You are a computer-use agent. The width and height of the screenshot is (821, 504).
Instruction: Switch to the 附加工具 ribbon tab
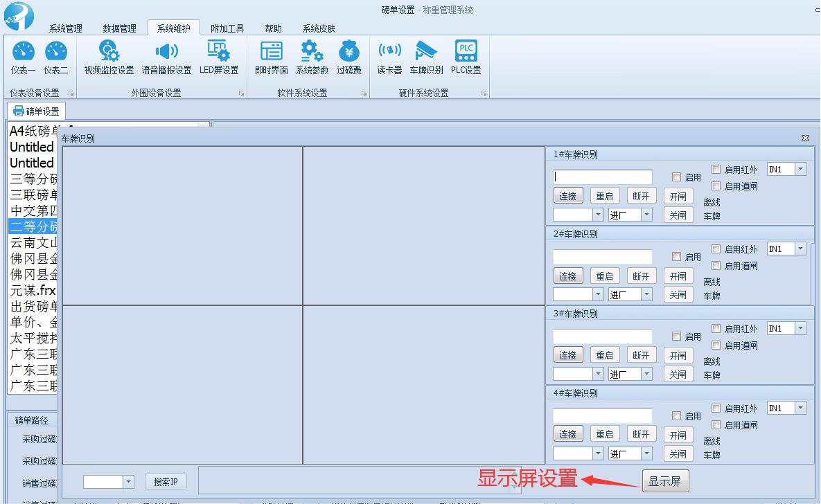(227, 28)
